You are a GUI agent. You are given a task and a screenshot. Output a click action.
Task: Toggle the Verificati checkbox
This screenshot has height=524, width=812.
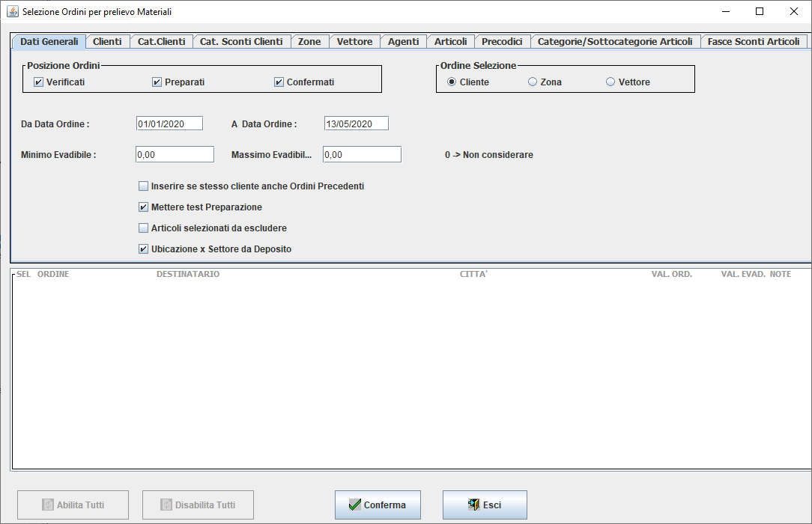tap(39, 82)
